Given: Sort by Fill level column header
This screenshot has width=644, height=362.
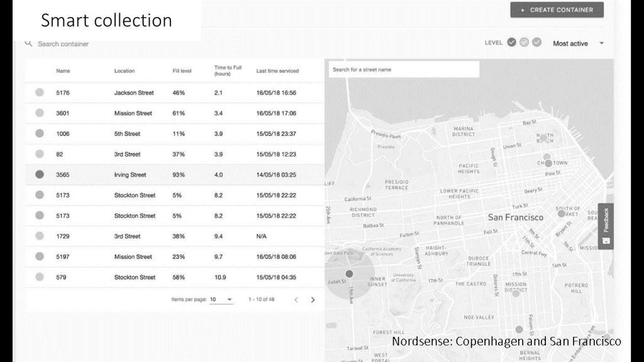Looking at the screenshot, I should tap(182, 71).
